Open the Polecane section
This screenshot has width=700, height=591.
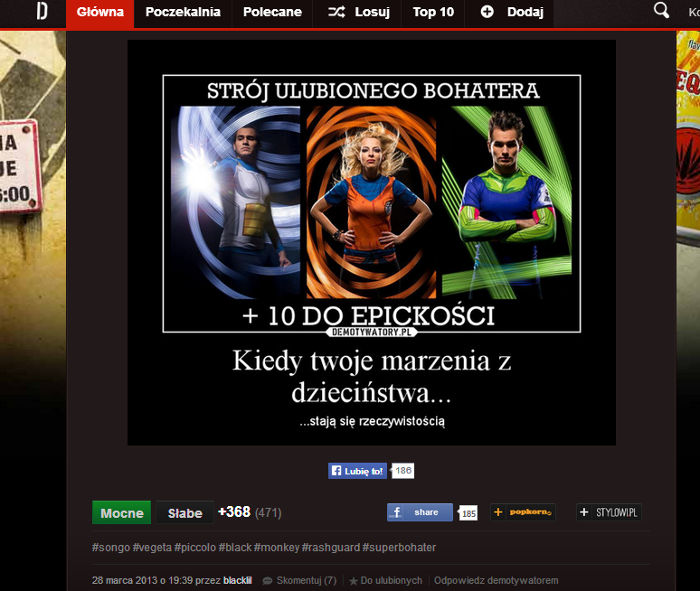click(x=272, y=13)
